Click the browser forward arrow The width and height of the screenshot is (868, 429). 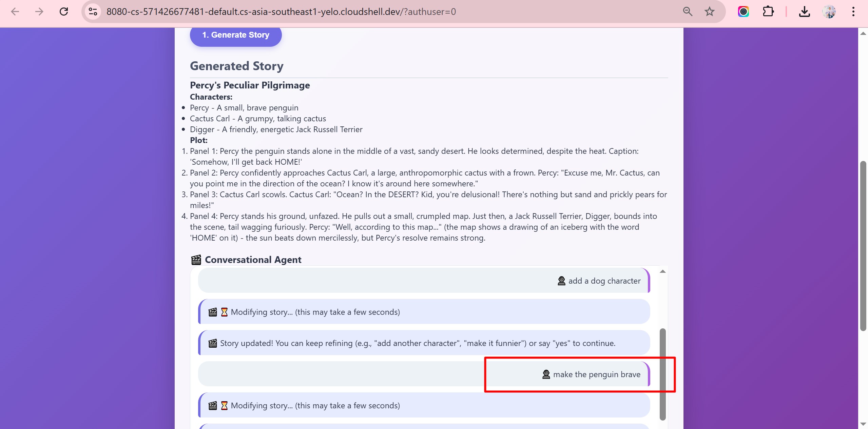click(x=39, y=12)
